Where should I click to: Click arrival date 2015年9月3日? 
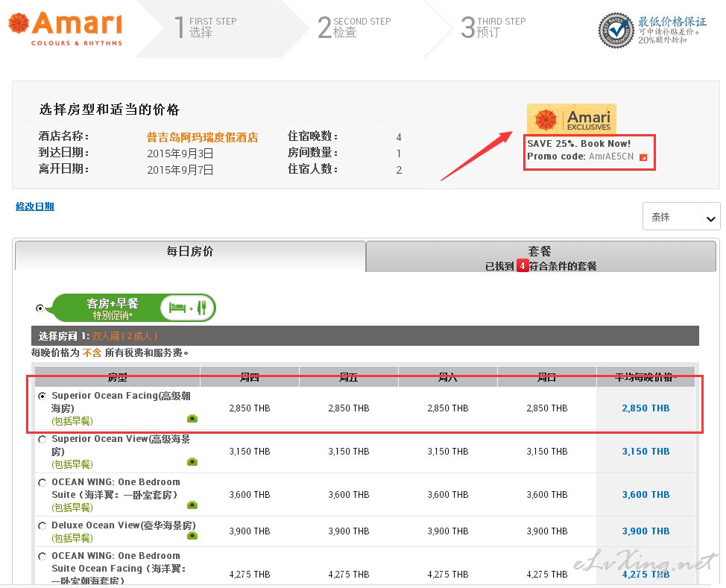pos(180,154)
